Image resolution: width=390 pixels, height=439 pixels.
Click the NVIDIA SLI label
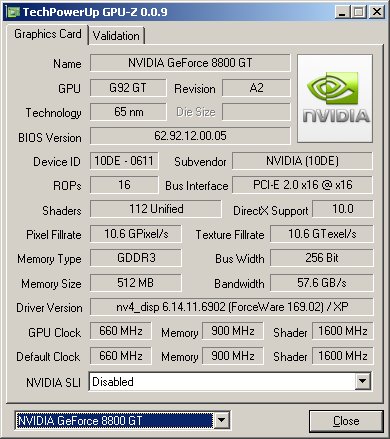pyautogui.click(x=54, y=383)
